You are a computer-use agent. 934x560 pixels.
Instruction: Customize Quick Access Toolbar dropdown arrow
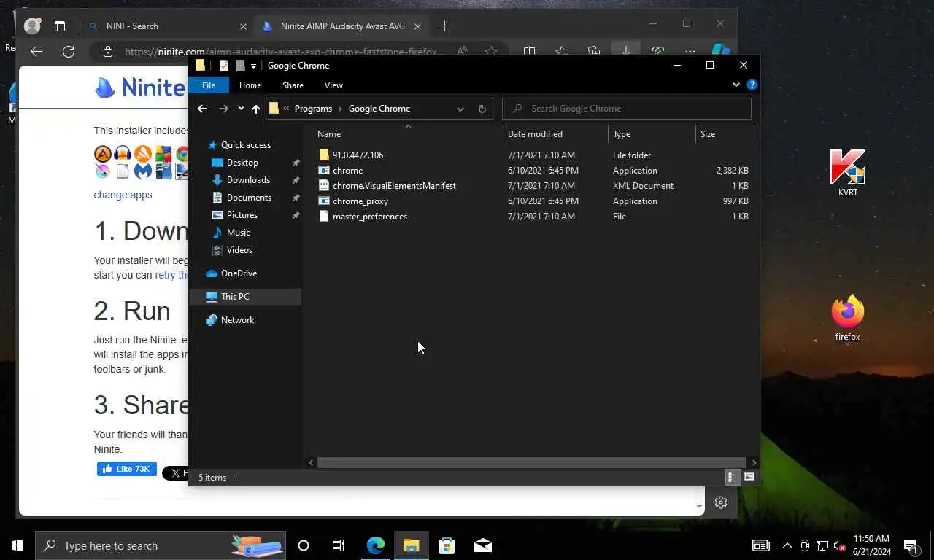tap(253, 66)
